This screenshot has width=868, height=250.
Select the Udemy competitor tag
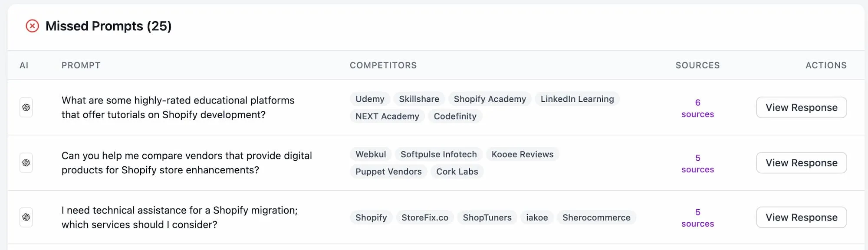(x=370, y=99)
